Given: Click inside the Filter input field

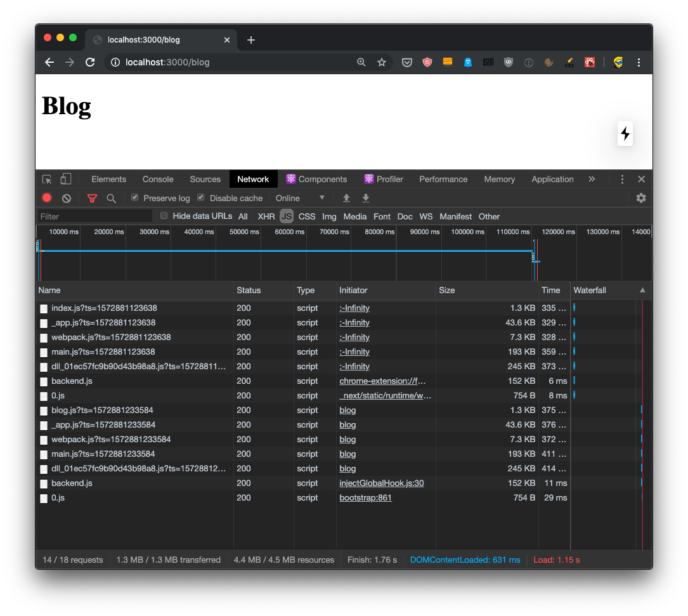Looking at the screenshot, I should [94, 216].
